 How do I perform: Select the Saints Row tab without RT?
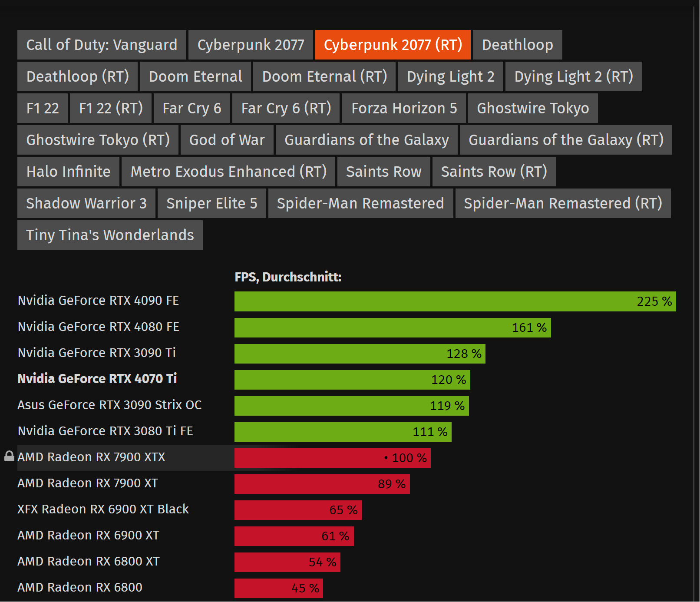coord(384,172)
